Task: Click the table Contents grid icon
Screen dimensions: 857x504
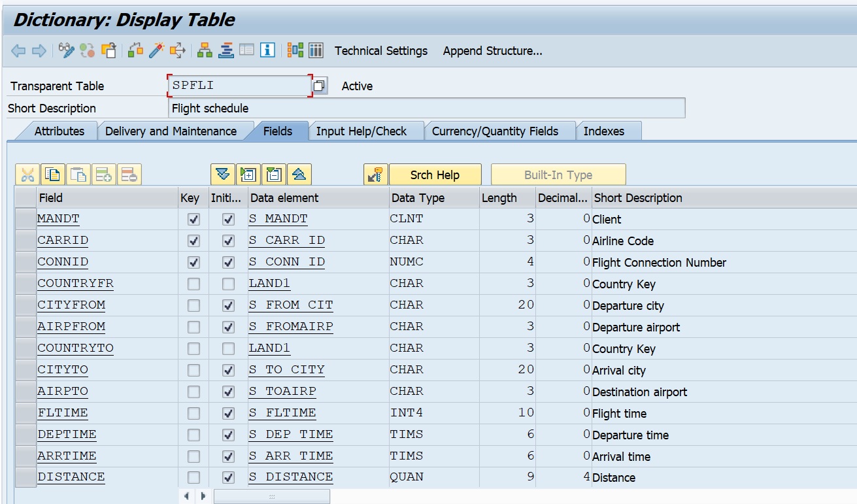Action: (316, 50)
